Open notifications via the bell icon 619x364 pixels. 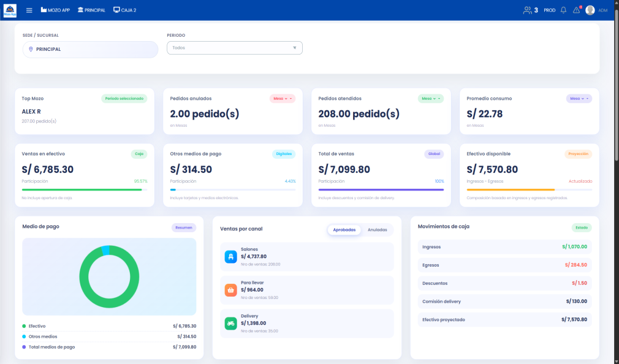pos(563,10)
